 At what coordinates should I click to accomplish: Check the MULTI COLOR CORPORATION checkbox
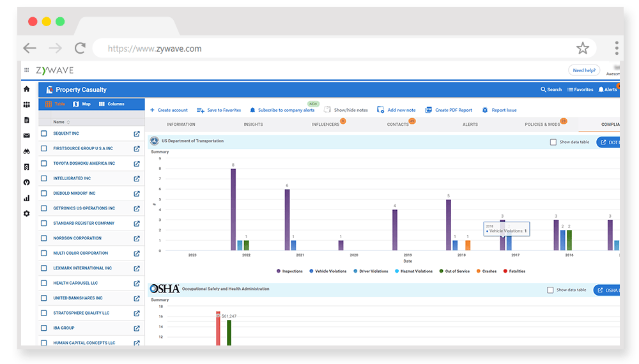coord(44,254)
